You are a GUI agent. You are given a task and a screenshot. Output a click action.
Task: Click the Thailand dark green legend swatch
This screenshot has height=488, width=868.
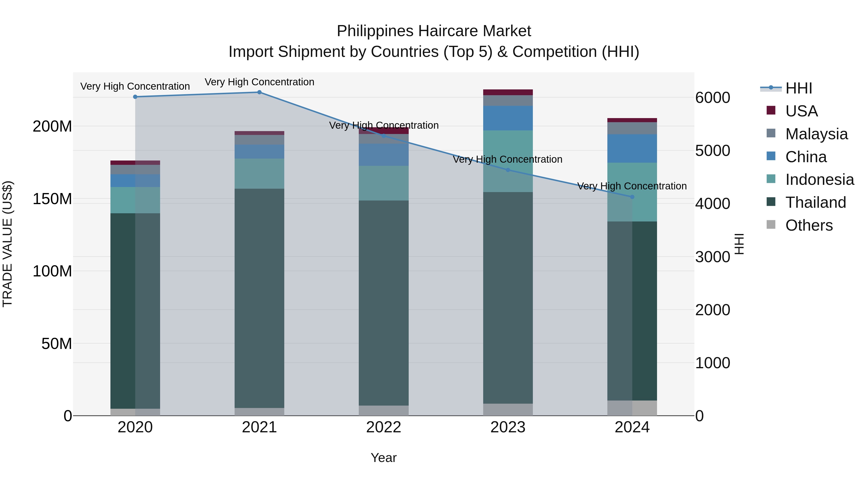point(771,202)
